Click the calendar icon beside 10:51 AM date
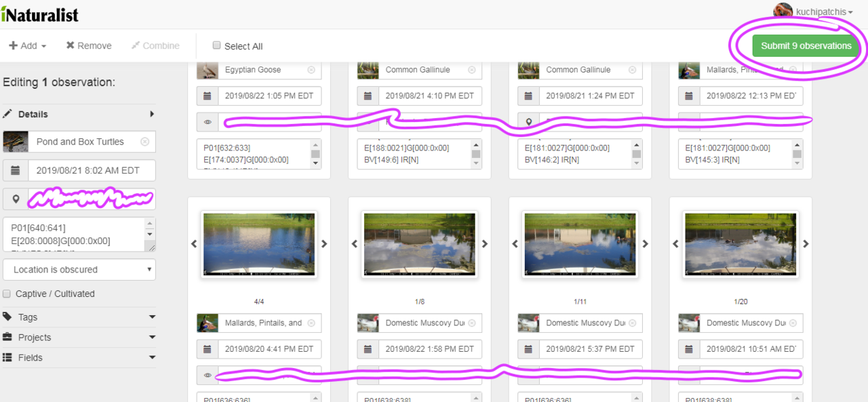The height and width of the screenshot is (402, 868). coord(690,349)
